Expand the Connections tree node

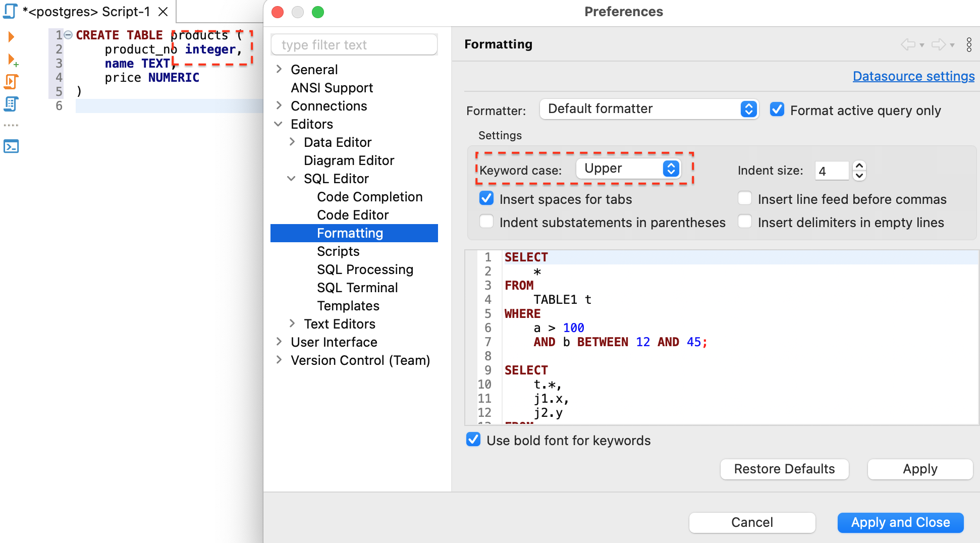(279, 105)
